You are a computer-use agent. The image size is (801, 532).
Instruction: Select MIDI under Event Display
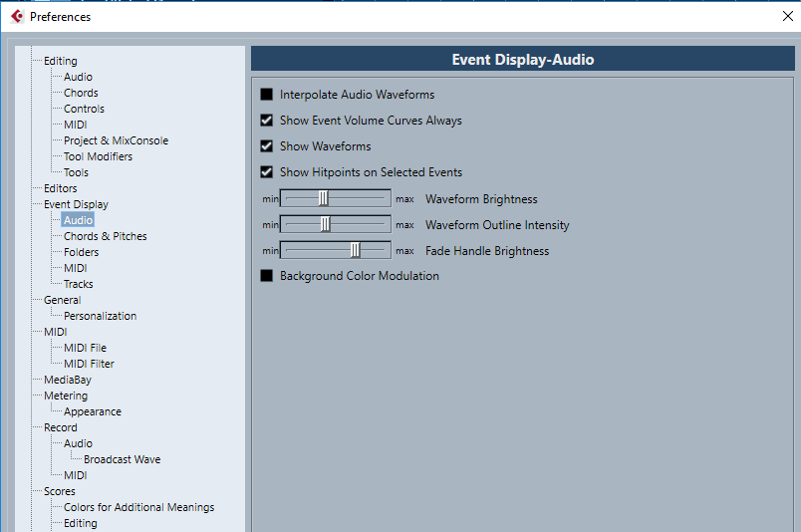[x=75, y=268]
